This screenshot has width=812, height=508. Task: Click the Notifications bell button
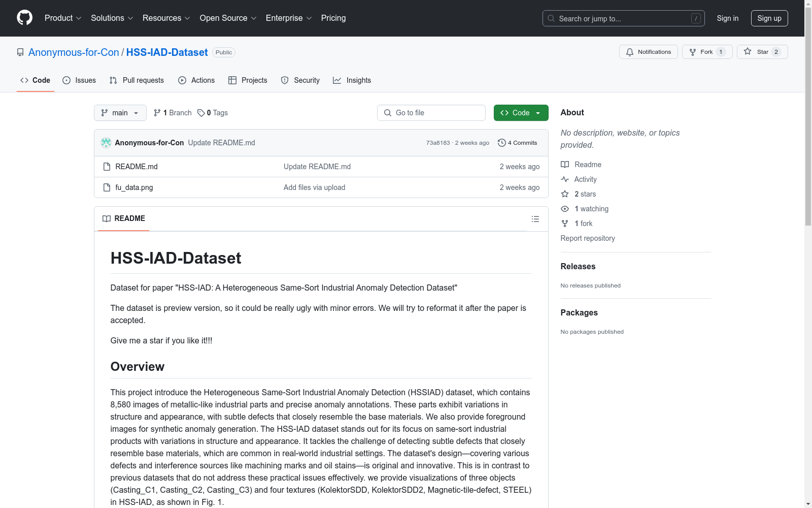click(648, 52)
